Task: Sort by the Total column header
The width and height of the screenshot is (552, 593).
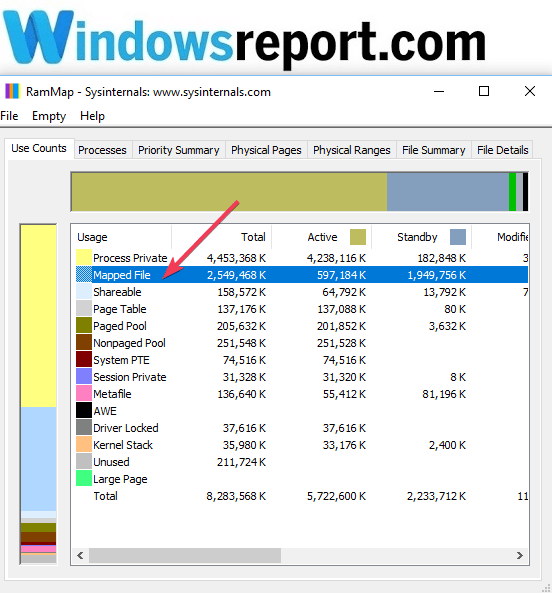Action: click(x=222, y=237)
